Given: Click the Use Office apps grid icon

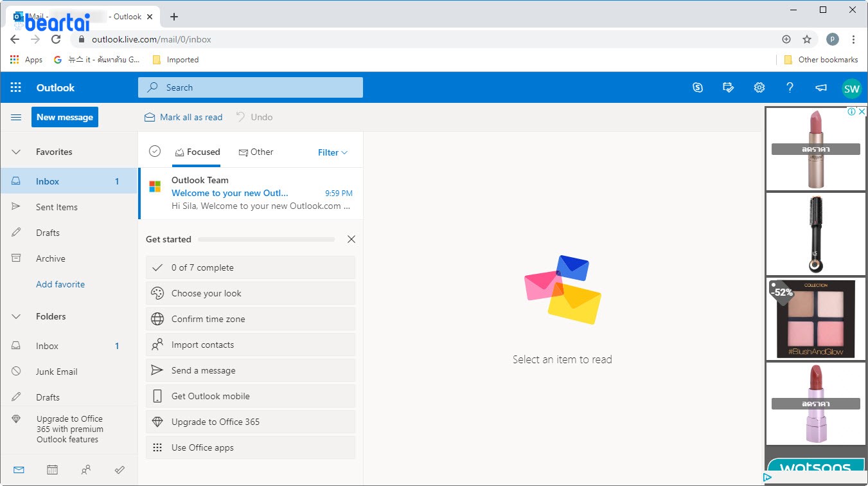Looking at the screenshot, I should pos(157,447).
